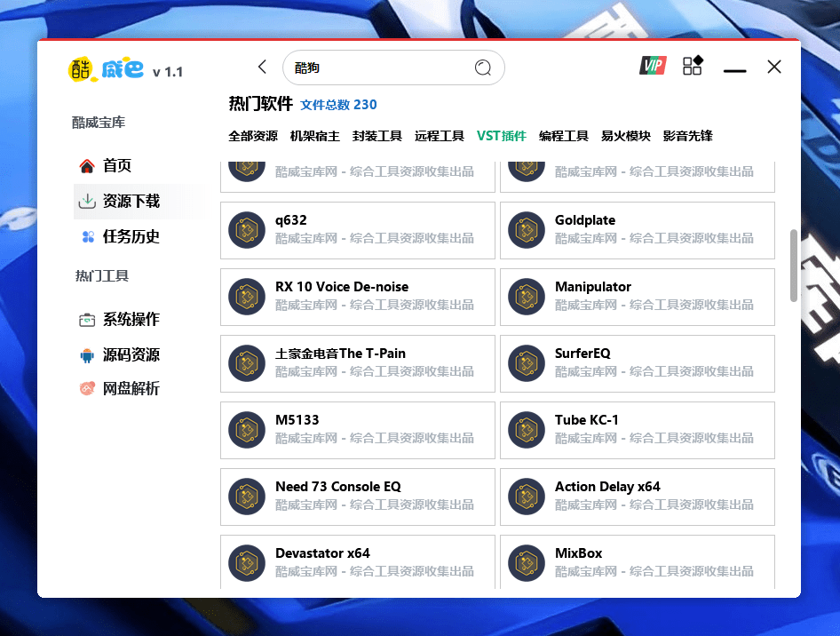Click the Manipulator plugin icon
The image size is (840, 636).
[527, 297]
